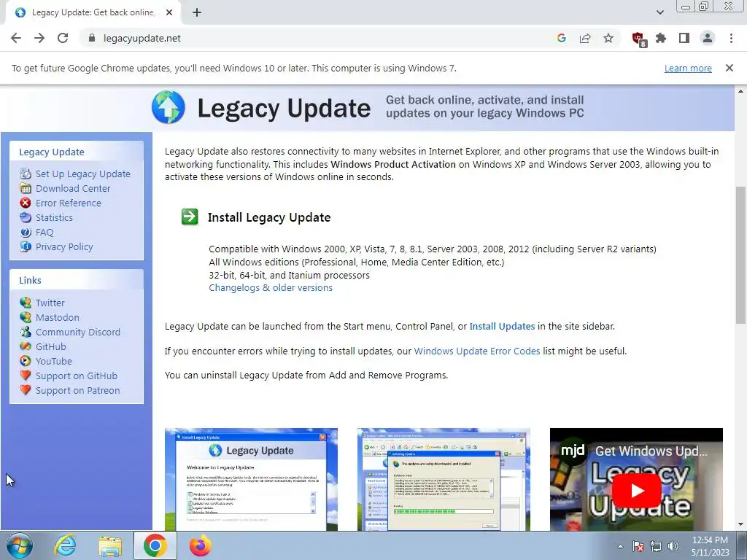Click the Download Center sidebar icon
747x560 pixels.
coord(26,188)
